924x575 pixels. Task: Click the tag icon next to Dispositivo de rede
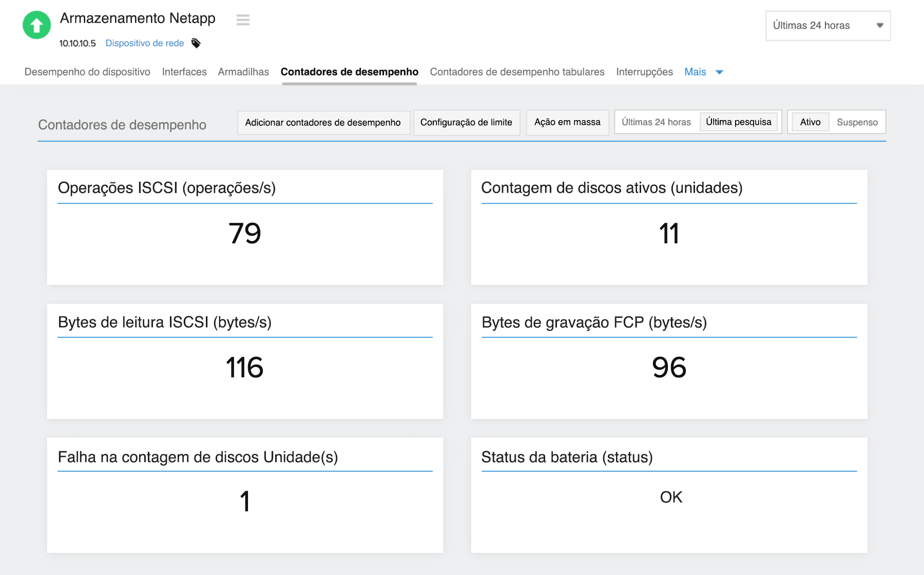tap(197, 43)
